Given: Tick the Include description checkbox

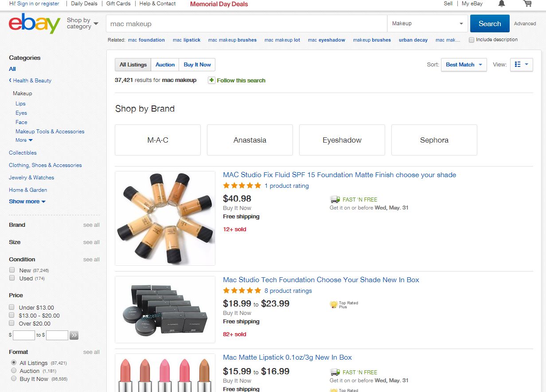Looking at the screenshot, I should tap(472, 40).
